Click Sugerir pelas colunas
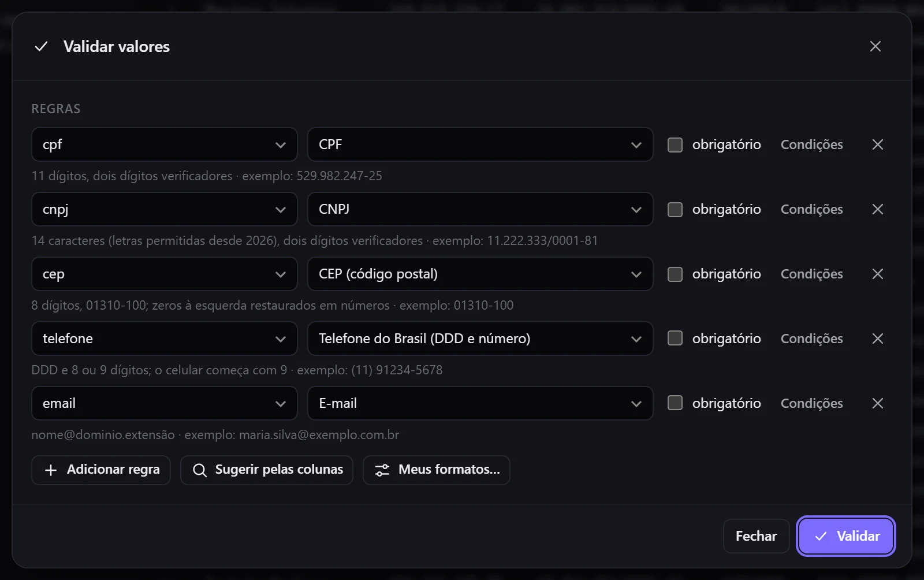 (x=267, y=470)
